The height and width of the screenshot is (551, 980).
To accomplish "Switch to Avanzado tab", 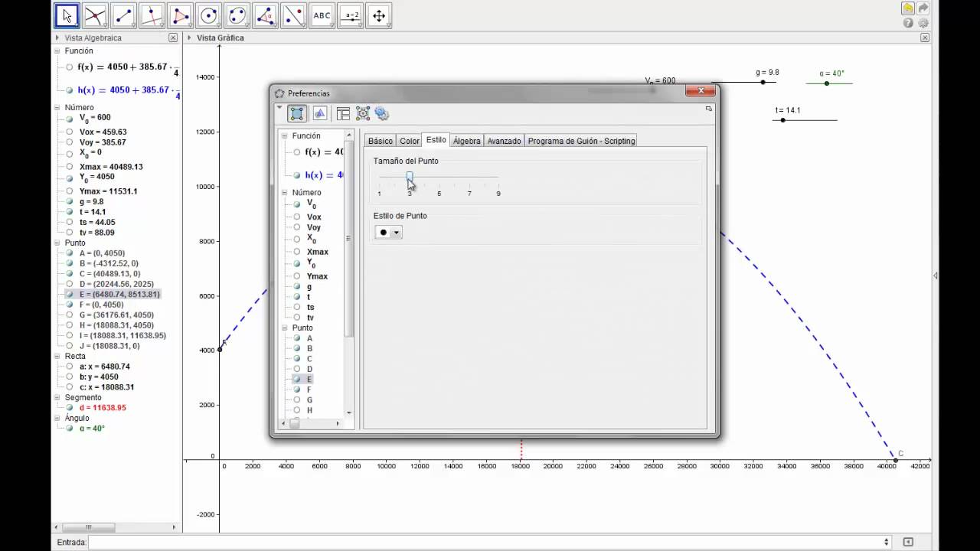I will pos(505,141).
